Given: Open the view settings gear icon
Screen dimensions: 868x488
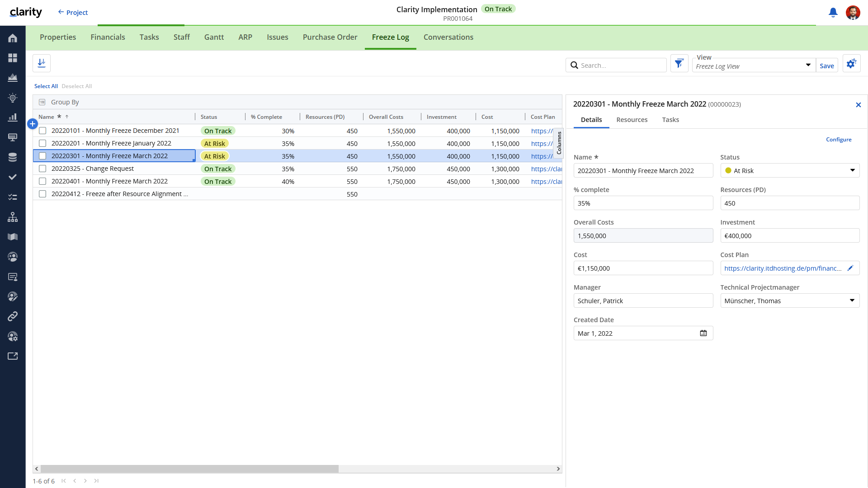Looking at the screenshot, I should [x=851, y=64].
